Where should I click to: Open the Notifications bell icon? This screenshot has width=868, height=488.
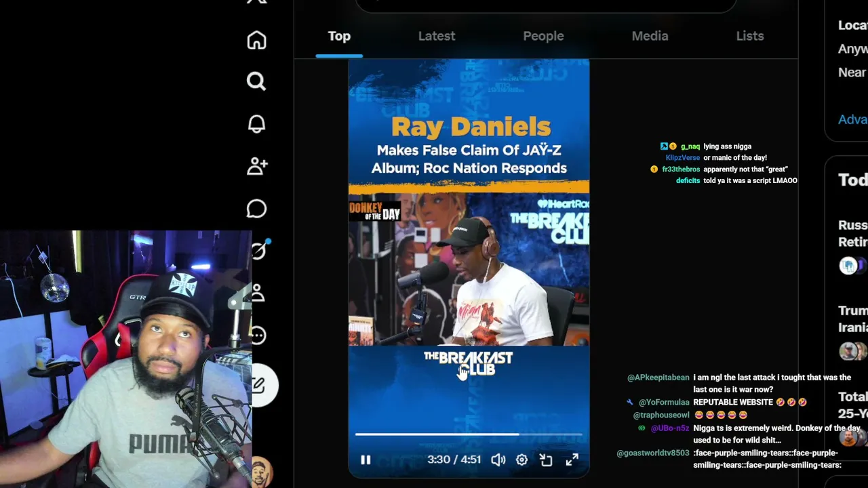pos(256,124)
